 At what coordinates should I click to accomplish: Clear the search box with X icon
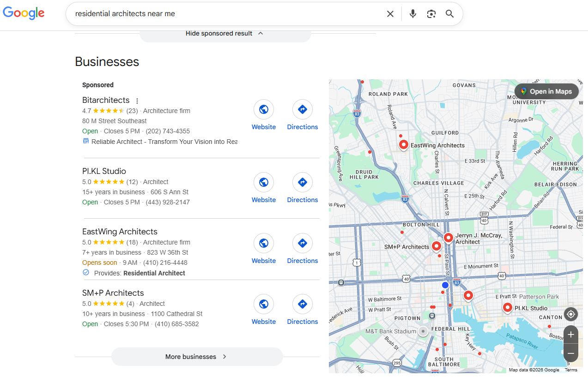click(x=390, y=14)
